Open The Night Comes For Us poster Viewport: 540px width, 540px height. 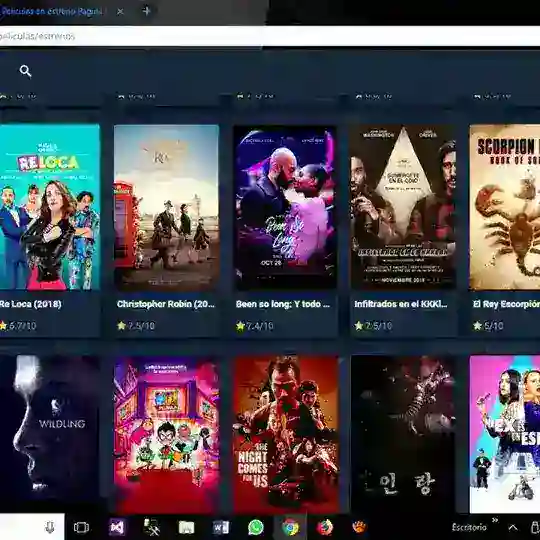point(286,435)
